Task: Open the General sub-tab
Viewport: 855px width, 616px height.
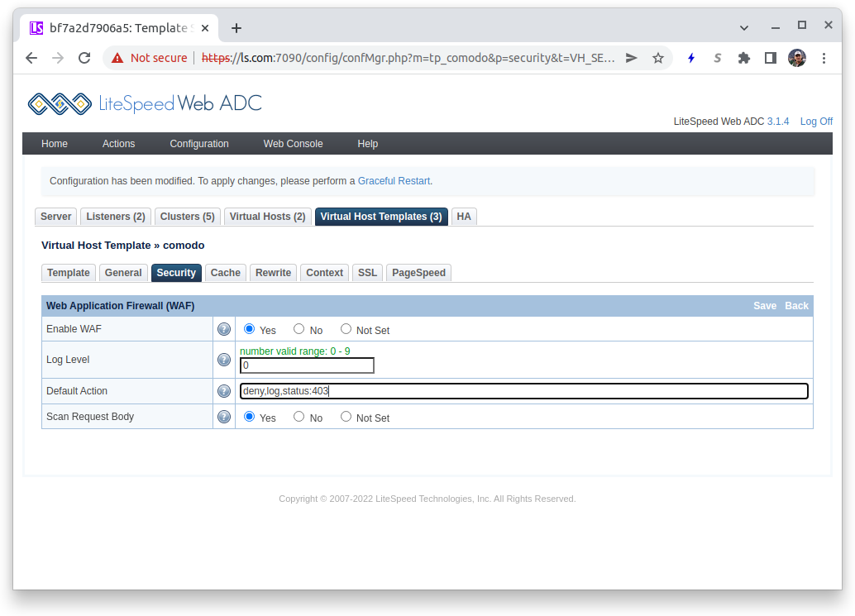Action: point(123,273)
